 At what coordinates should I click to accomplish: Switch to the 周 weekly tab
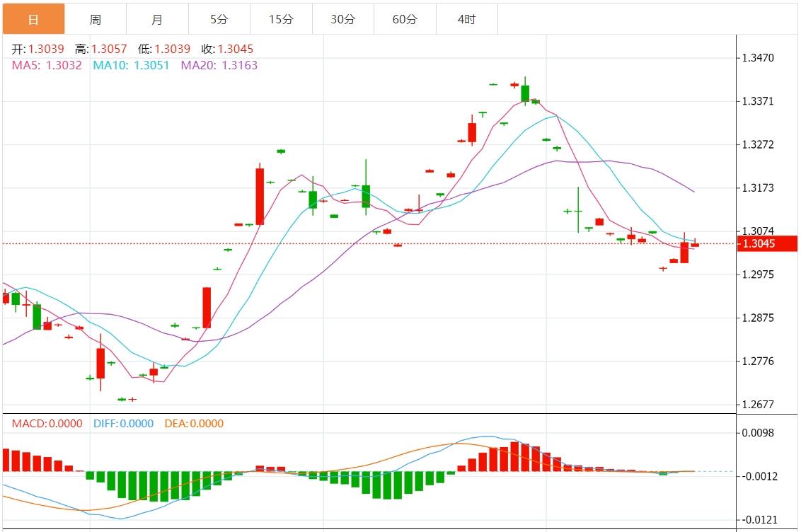tap(96, 19)
